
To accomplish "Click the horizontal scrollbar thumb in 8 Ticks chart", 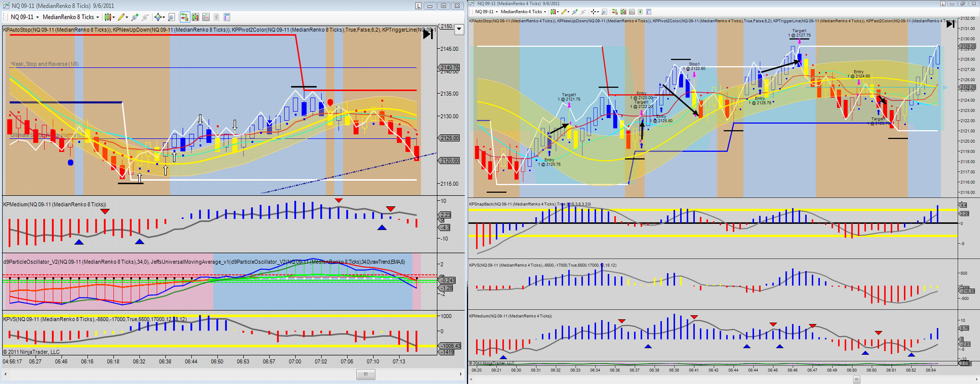I will tap(366, 374).
